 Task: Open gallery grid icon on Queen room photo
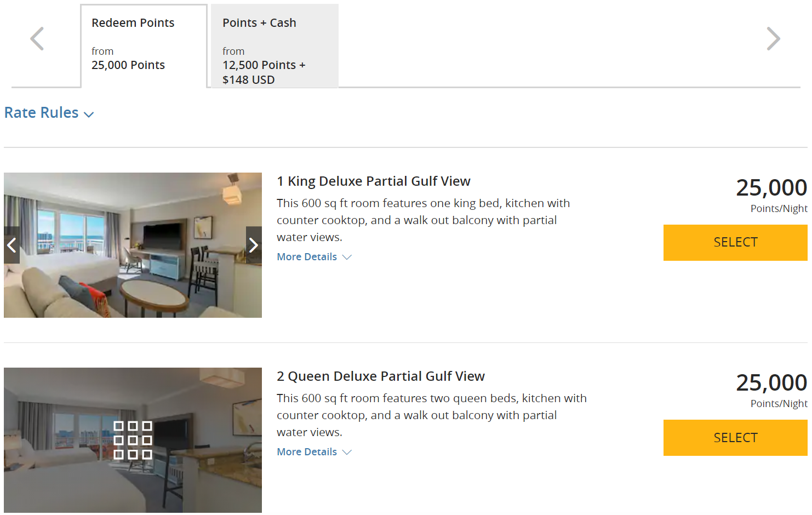point(133,440)
